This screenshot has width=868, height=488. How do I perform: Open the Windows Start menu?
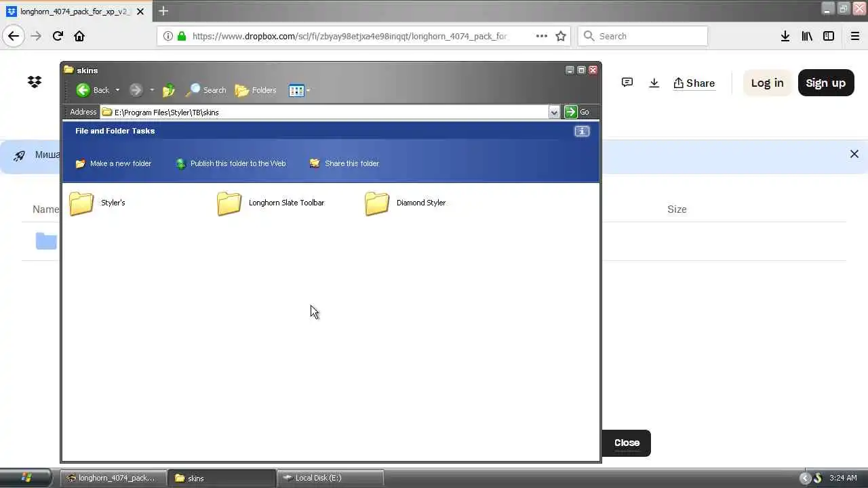26,478
